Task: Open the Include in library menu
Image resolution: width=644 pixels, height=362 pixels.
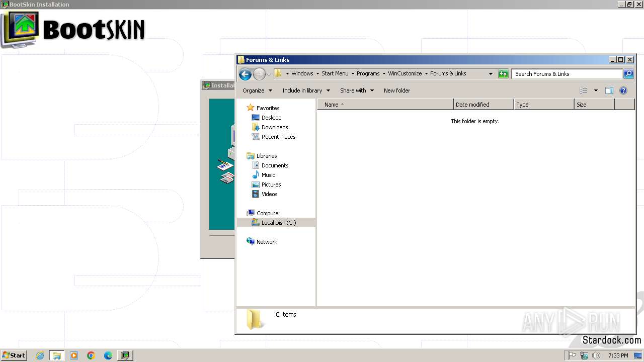Action: (306, 90)
